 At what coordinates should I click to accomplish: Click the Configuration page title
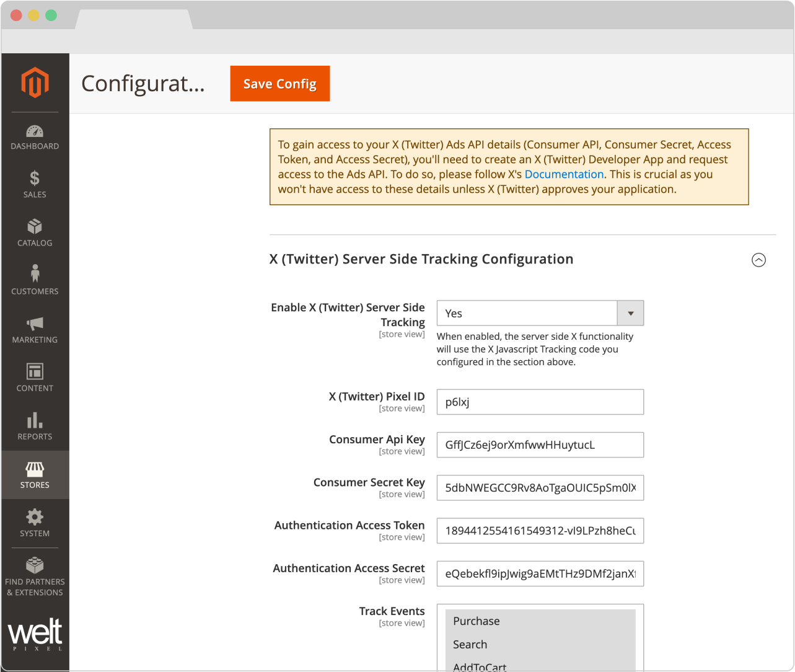tap(143, 84)
